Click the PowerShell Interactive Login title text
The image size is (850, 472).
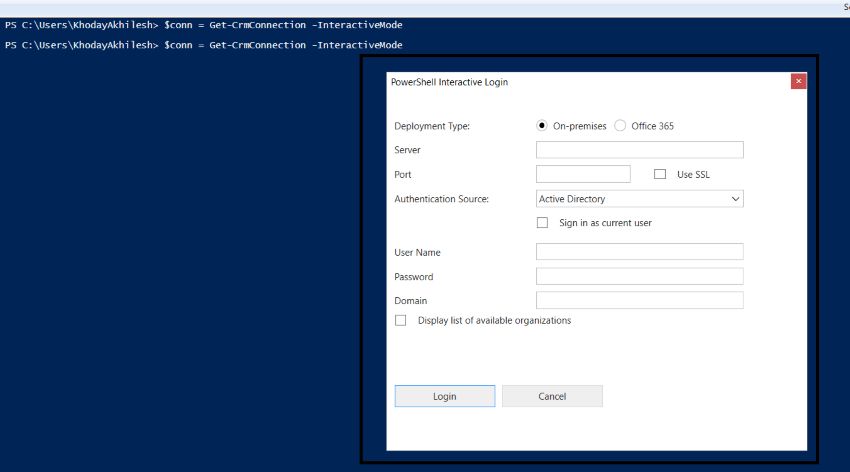coord(449,82)
